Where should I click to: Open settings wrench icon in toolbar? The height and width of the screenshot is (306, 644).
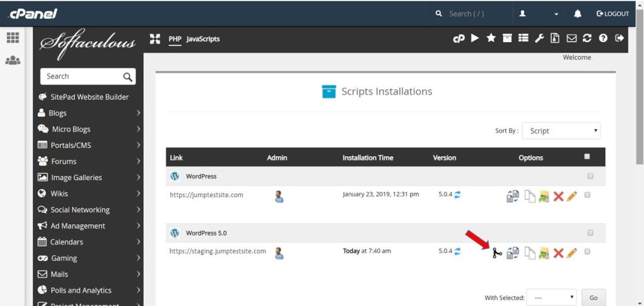(x=539, y=38)
